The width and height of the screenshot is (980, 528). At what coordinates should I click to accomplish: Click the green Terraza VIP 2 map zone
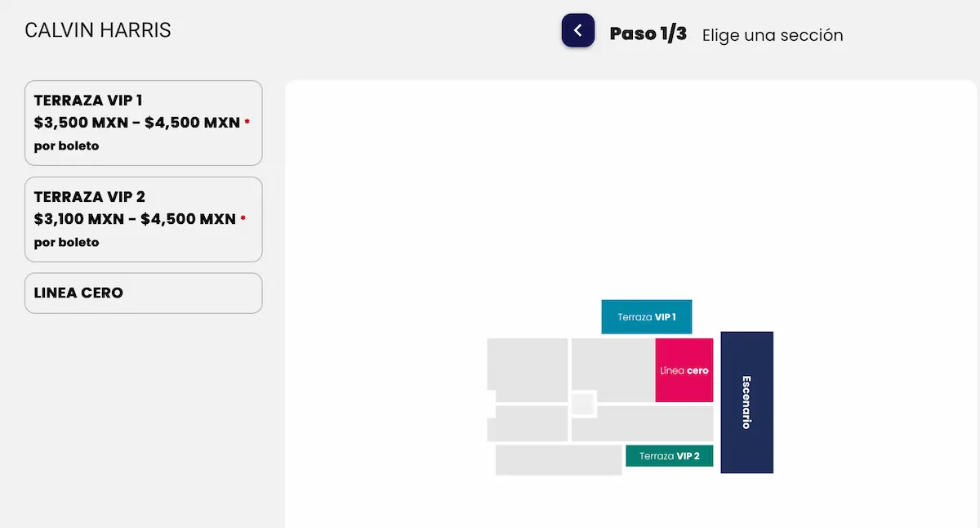[669, 456]
